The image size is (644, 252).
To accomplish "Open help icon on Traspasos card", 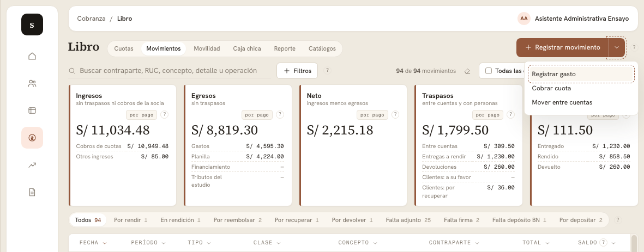I will (x=510, y=115).
